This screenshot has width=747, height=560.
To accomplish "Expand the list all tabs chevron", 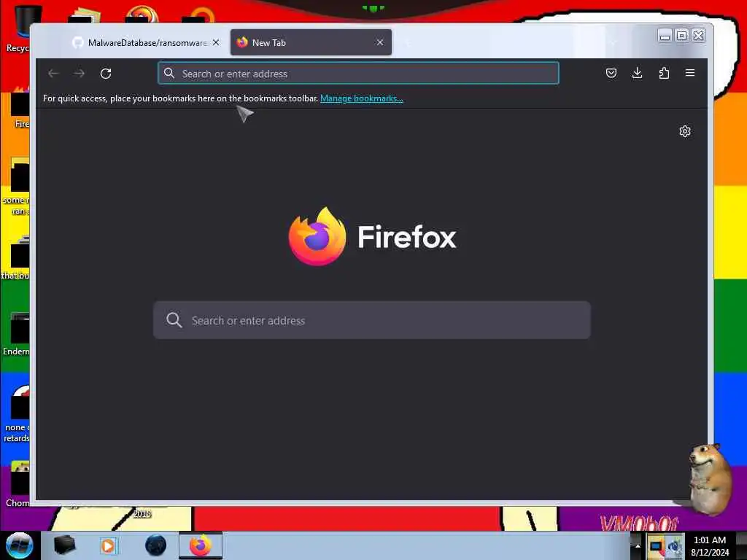I will [613, 43].
